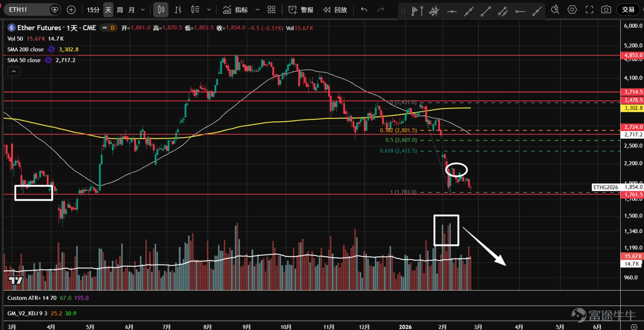Click the 14.7K volume MA axis label
The height and width of the screenshot is (330, 644).
coord(632,264)
